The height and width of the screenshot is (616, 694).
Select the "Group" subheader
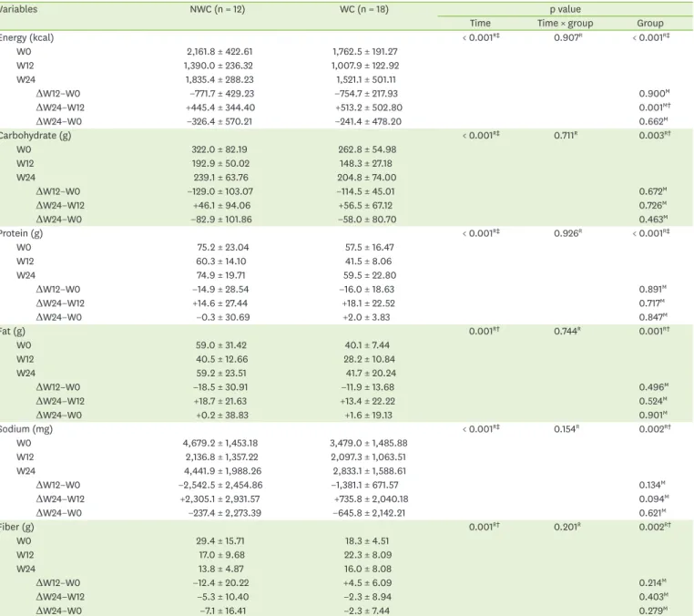point(650,24)
